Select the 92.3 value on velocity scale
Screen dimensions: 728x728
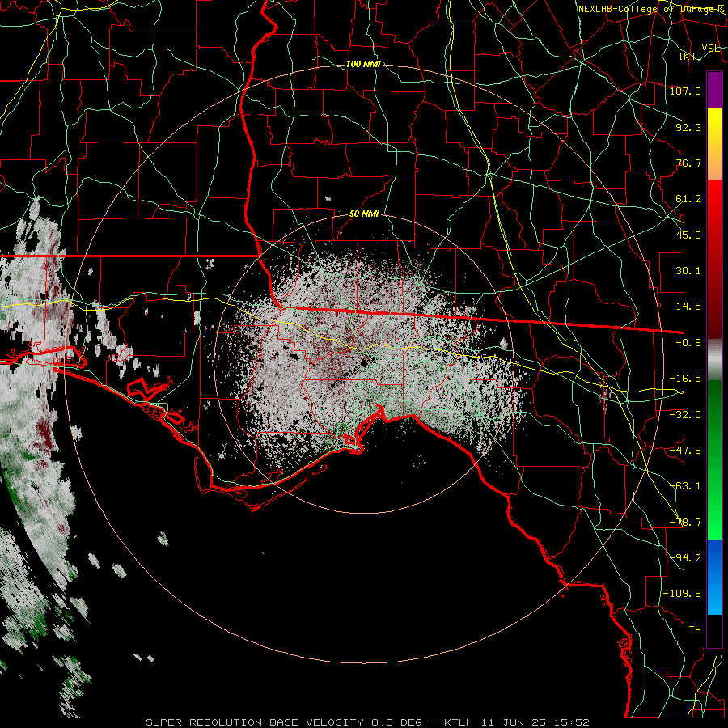pos(688,127)
